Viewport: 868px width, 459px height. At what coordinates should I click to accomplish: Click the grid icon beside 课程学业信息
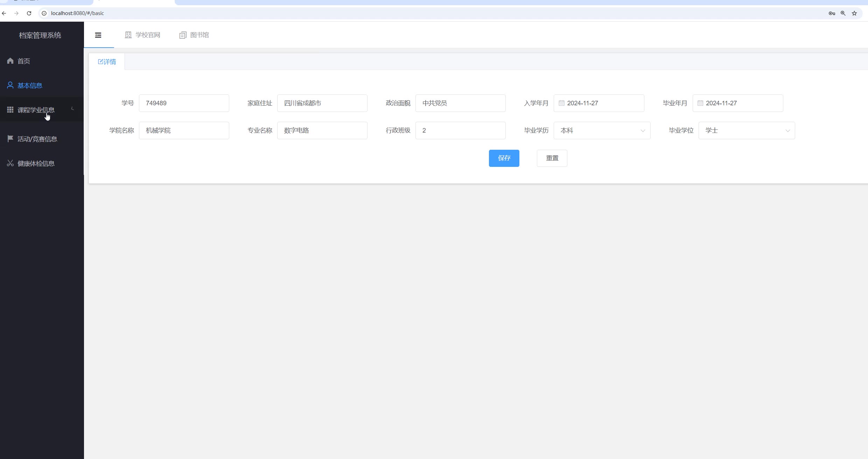point(10,110)
